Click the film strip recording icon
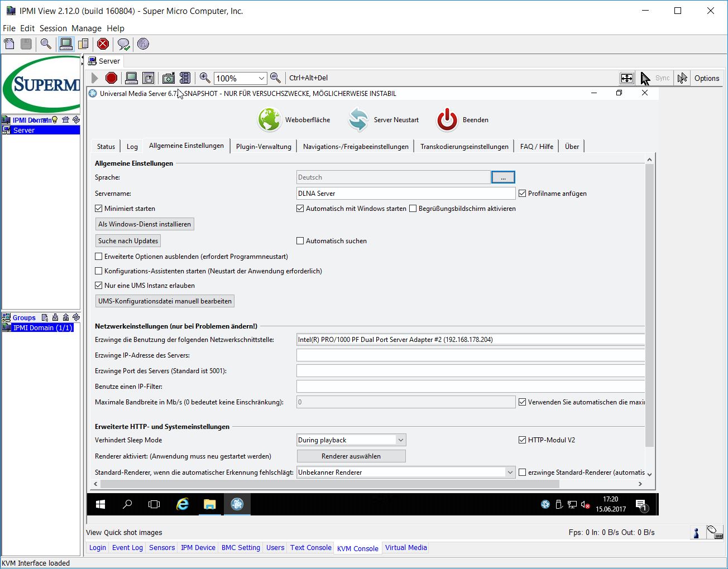The width and height of the screenshot is (728, 569). click(x=185, y=78)
